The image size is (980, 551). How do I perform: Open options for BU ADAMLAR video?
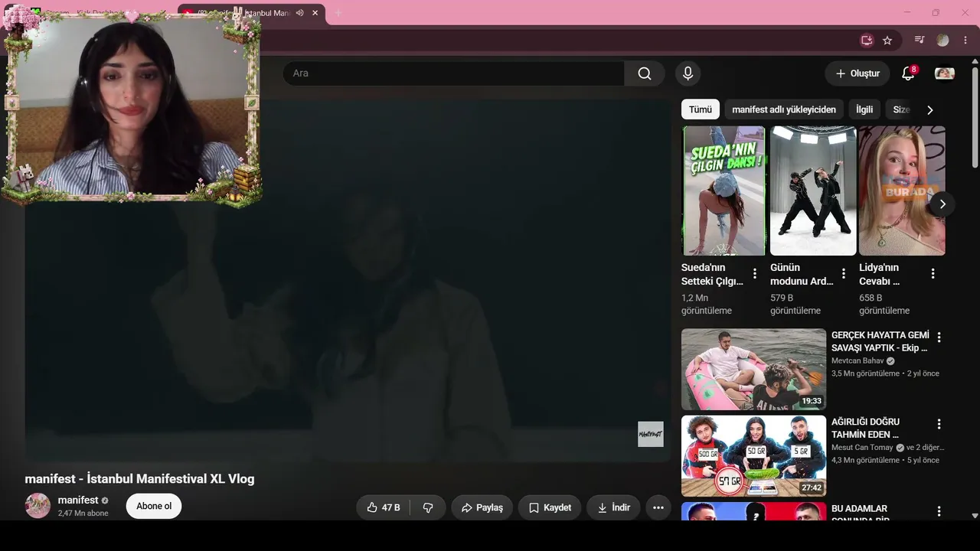(939, 510)
